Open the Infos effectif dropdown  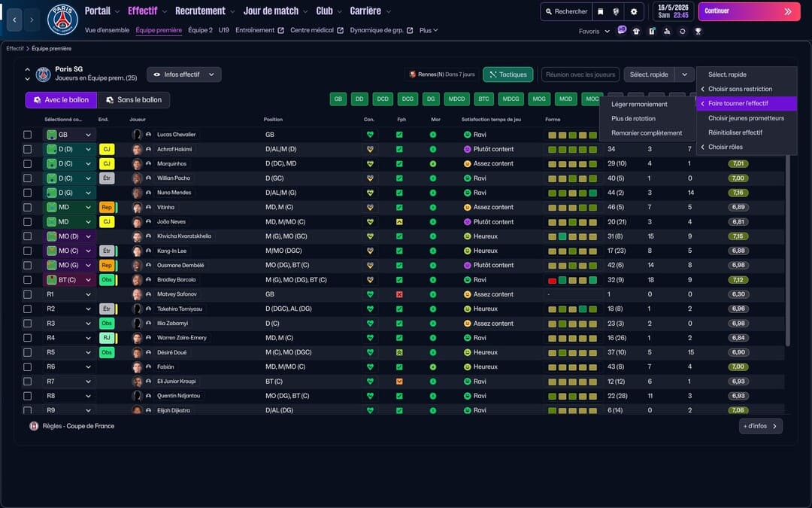point(183,75)
